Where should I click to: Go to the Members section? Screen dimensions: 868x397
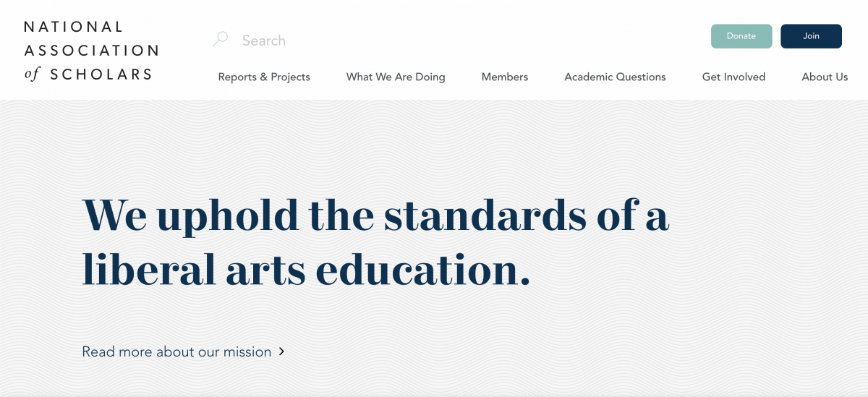(505, 77)
